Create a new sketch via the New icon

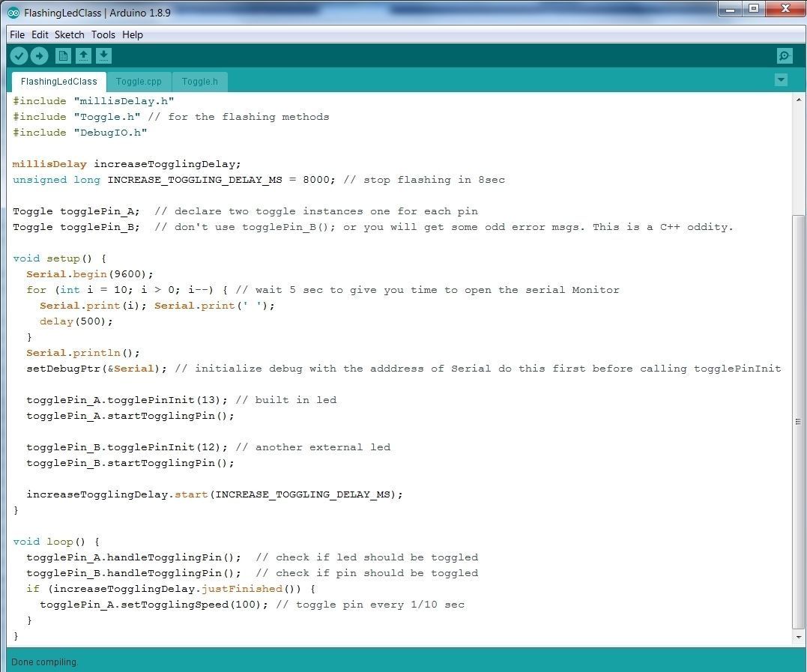click(x=63, y=55)
